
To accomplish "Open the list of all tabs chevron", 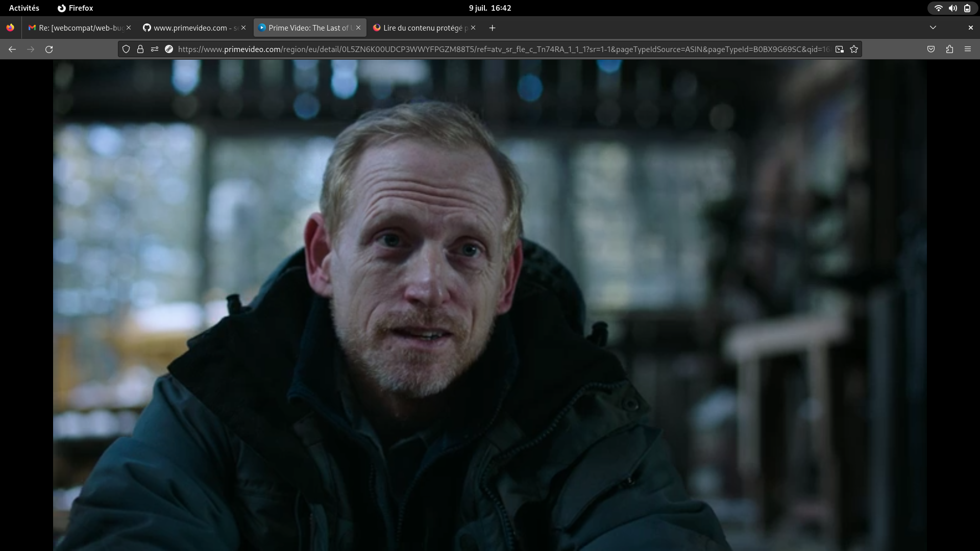I will pyautogui.click(x=933, y=28).
